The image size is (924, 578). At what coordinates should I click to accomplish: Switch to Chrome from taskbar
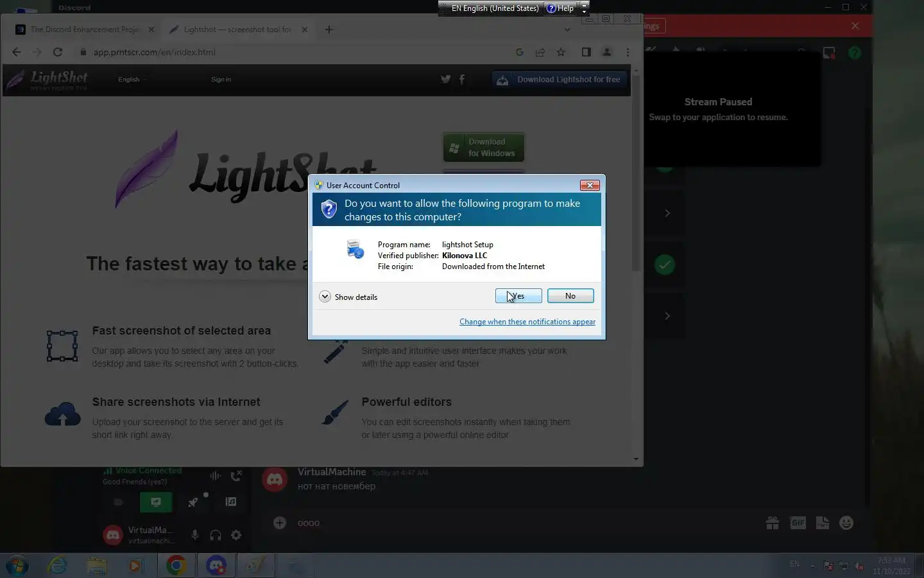coord(176,566)
